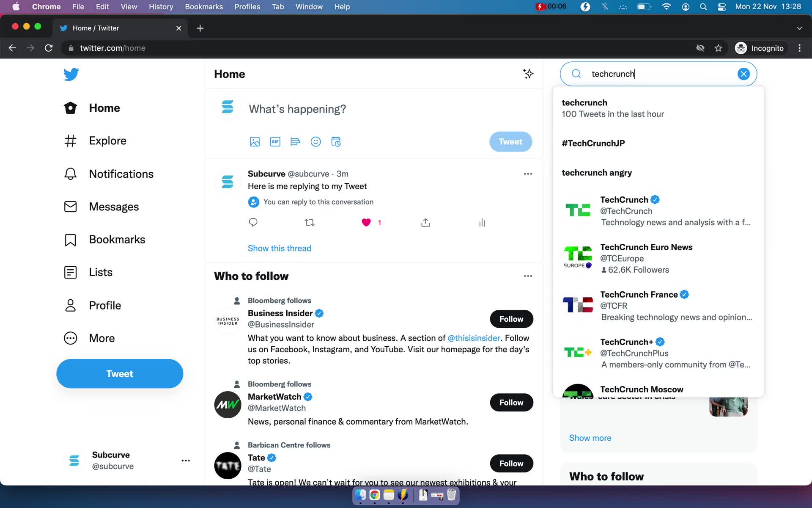Open the Home navigation item
This screenshot has height=508, width=812.
pos(92,108)
